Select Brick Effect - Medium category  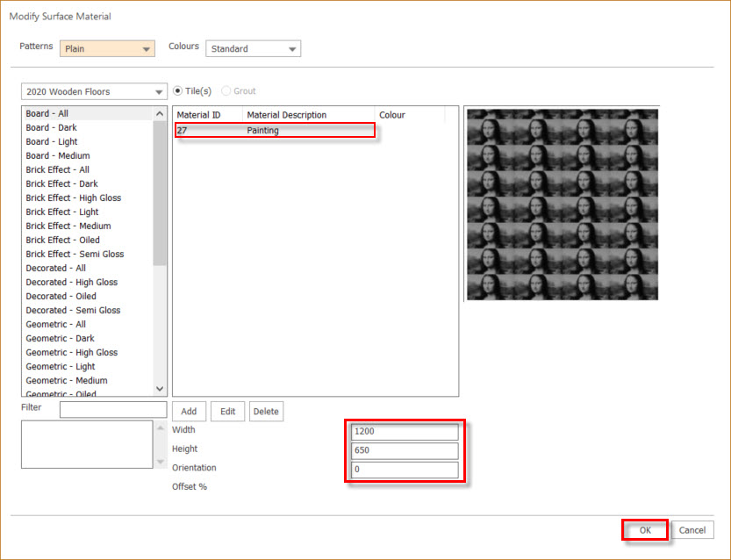(88, 226)
